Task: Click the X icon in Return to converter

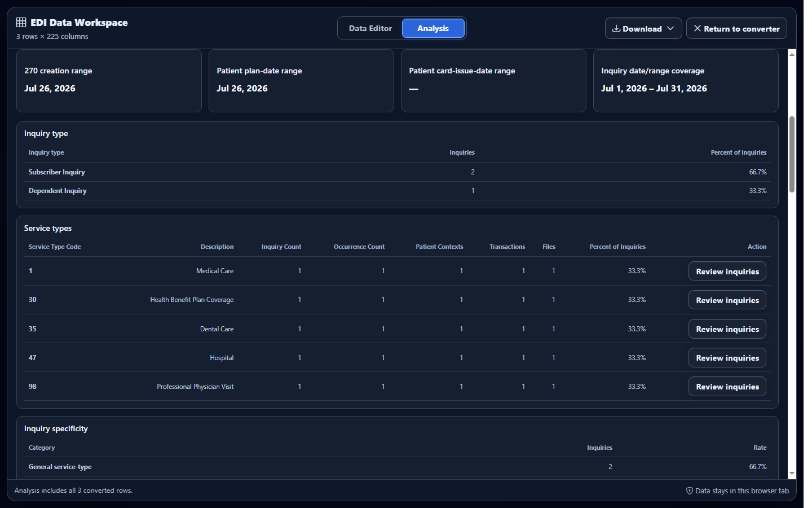Action: pos(698,28)
